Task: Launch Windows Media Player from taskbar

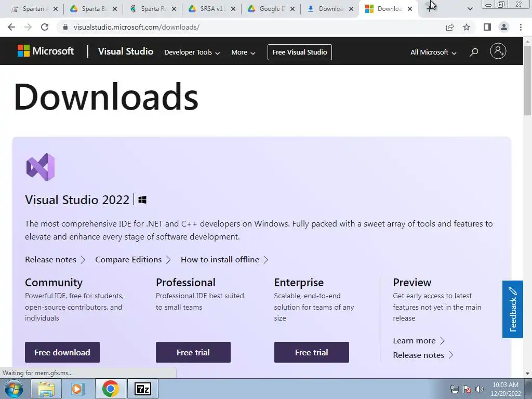Action: [77, 389]
